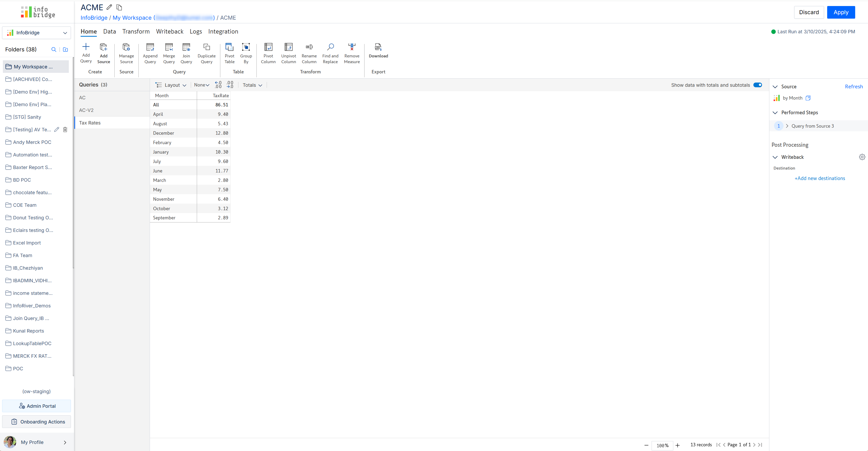The image size is (868, 451).
Task: Open the Totals dropdown
Action: [x=252, y=85]
